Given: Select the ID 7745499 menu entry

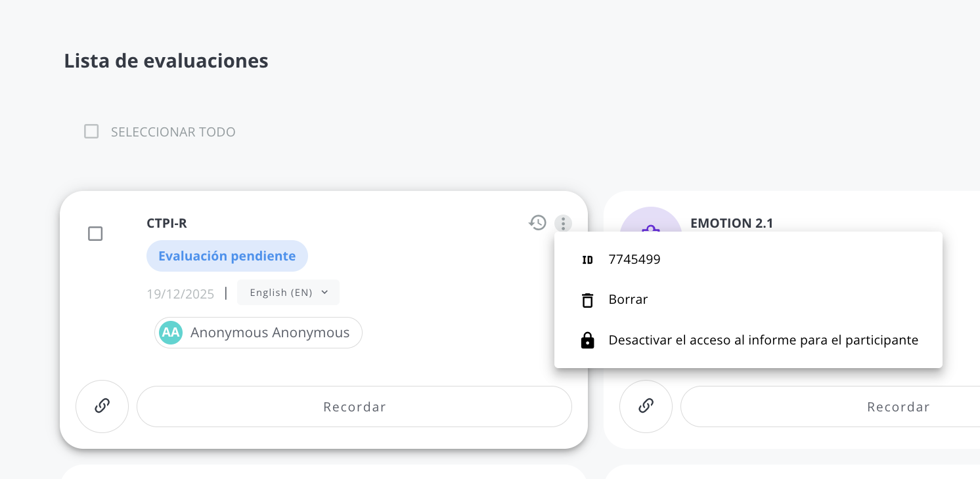Looking at the screenshot, I should [748, 260].
